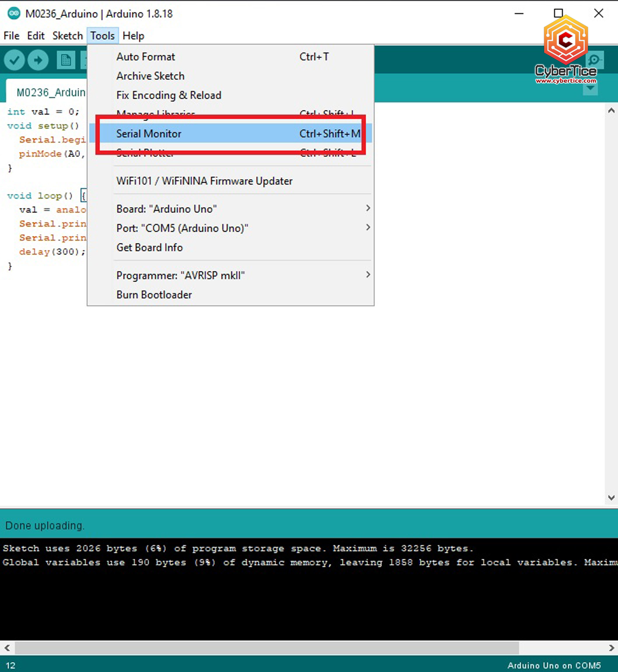618x672 pixels.
Task: Click "Arduino Uno on COM5" status text
Action: 554,665
